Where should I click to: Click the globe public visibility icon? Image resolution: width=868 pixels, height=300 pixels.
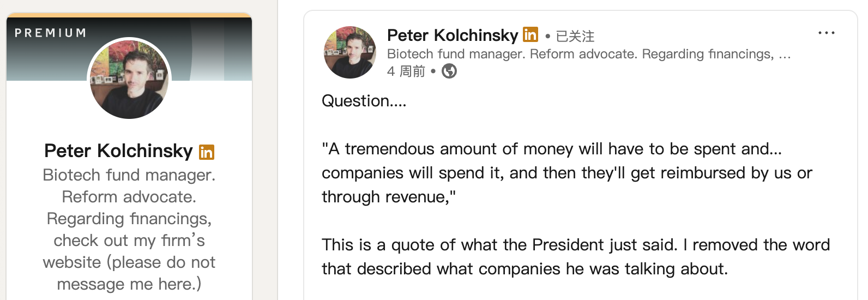point(449,71)
